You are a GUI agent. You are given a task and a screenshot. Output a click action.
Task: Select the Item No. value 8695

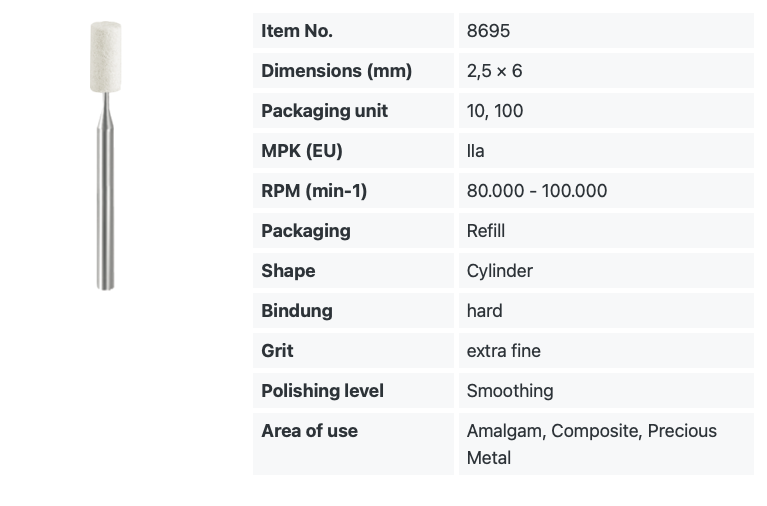point(488,31)
